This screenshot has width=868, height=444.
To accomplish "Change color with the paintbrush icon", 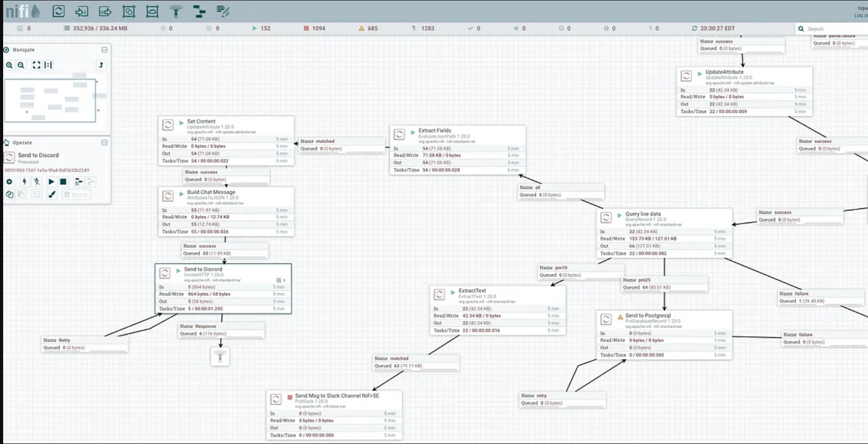I will pyautogui.click(x=51, y=195).
